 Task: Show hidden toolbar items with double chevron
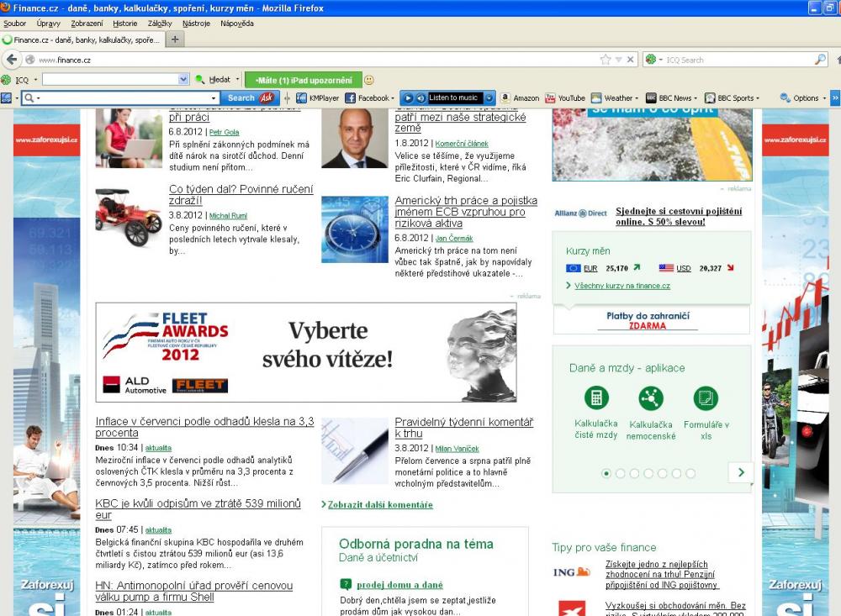pyautogui.click(x=835, y=98)
